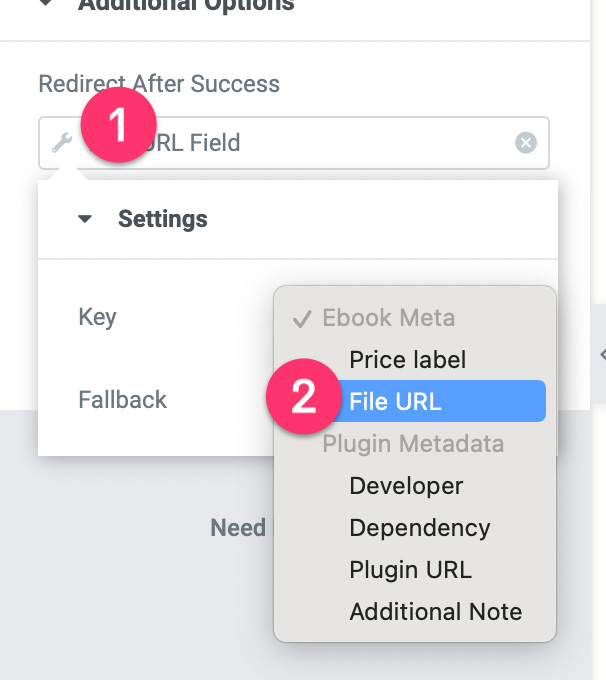Choose Plugin URL from the list
The image size is (606, 680).
click(x=410, y=570)
